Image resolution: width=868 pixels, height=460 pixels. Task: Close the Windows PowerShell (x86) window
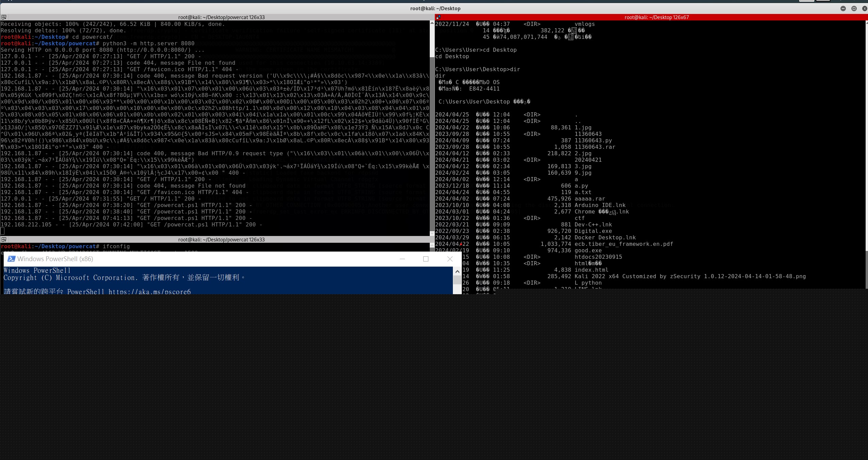click(x=450, y=259)
